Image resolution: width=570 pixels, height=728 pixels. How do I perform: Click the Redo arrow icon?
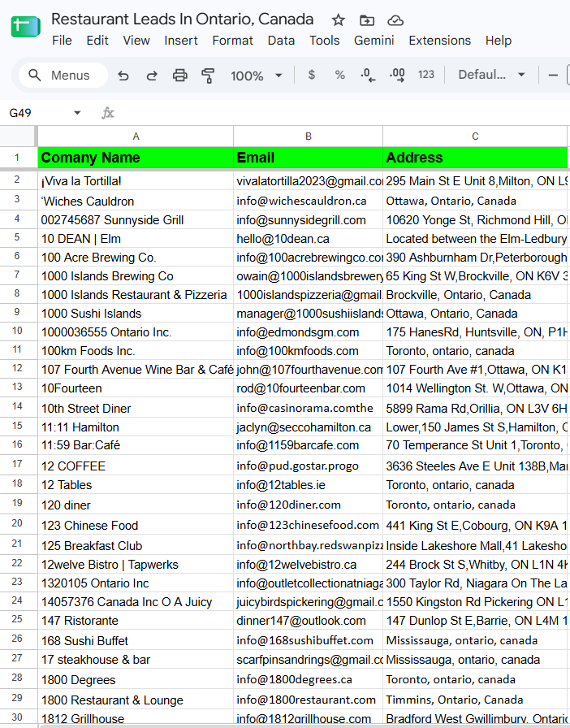click(152, 76)
